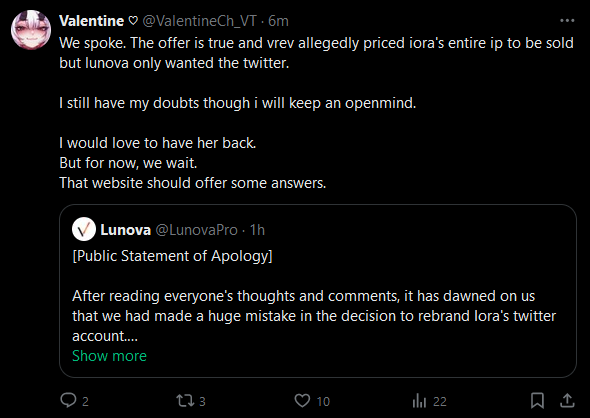Like the tweet with the heart icon

click(x=302, y=401)
